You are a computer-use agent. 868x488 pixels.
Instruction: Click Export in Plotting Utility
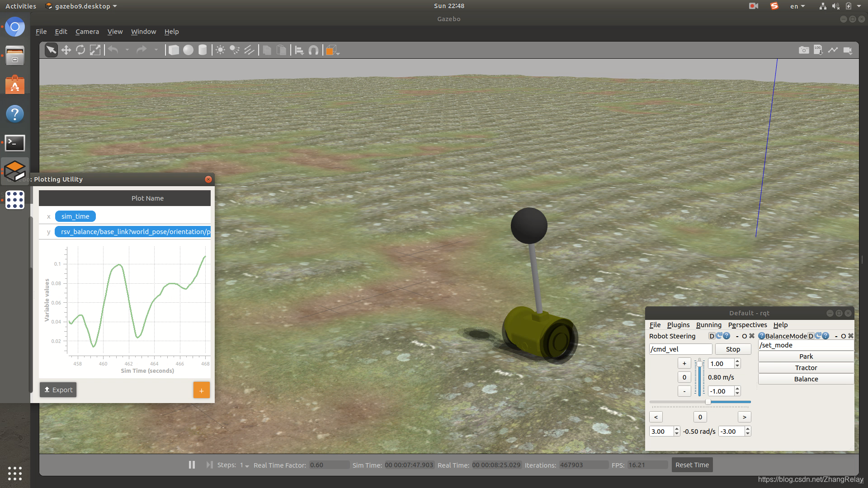coord(58,389)
